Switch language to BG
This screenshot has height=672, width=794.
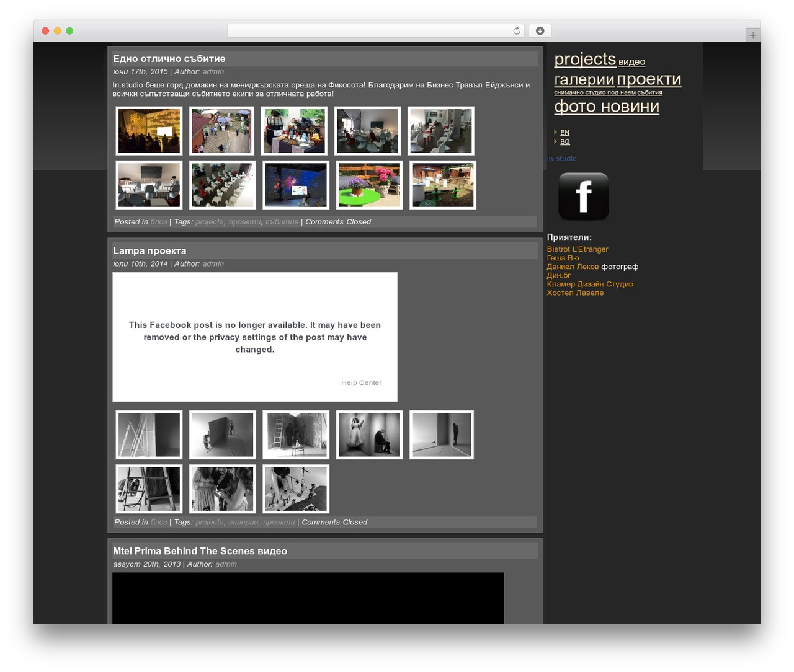[564, 142]
